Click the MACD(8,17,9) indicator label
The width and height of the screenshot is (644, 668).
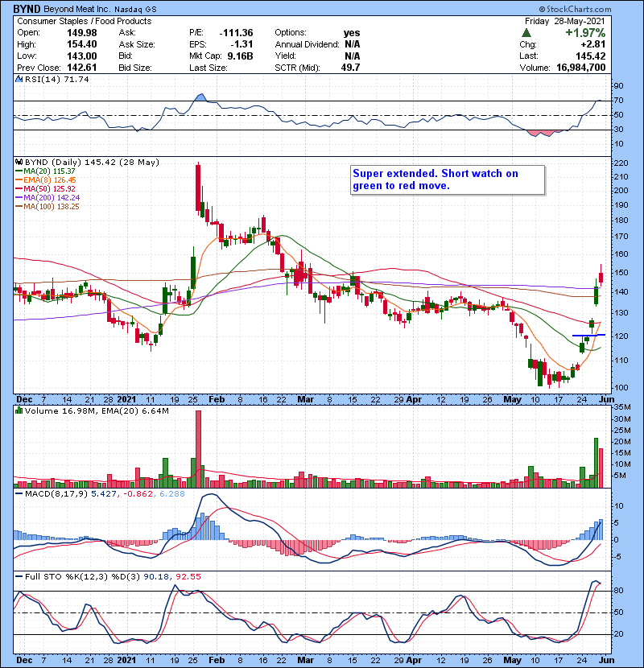56,494
